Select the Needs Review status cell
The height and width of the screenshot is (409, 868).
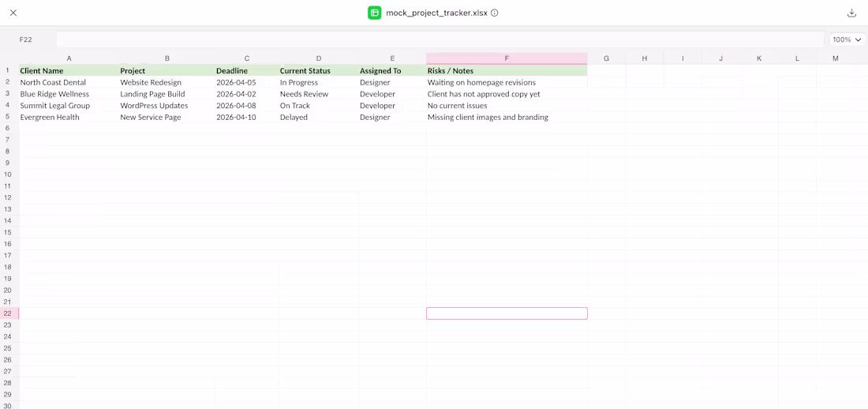point(319,94)
